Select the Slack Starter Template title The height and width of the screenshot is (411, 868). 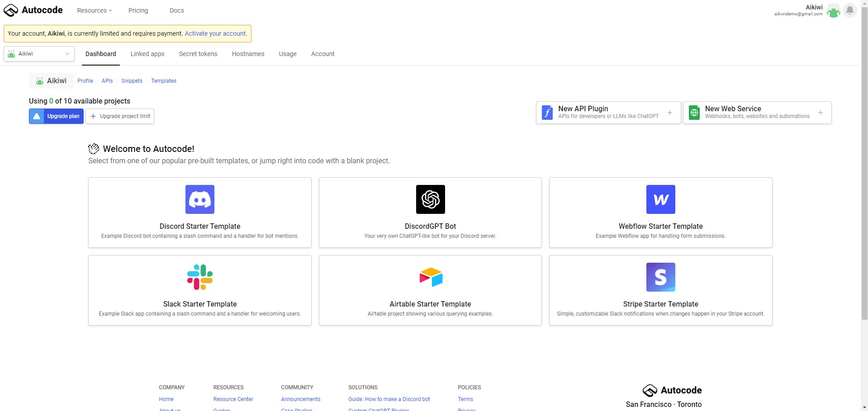pyautogui.click(x=200, y=304)
